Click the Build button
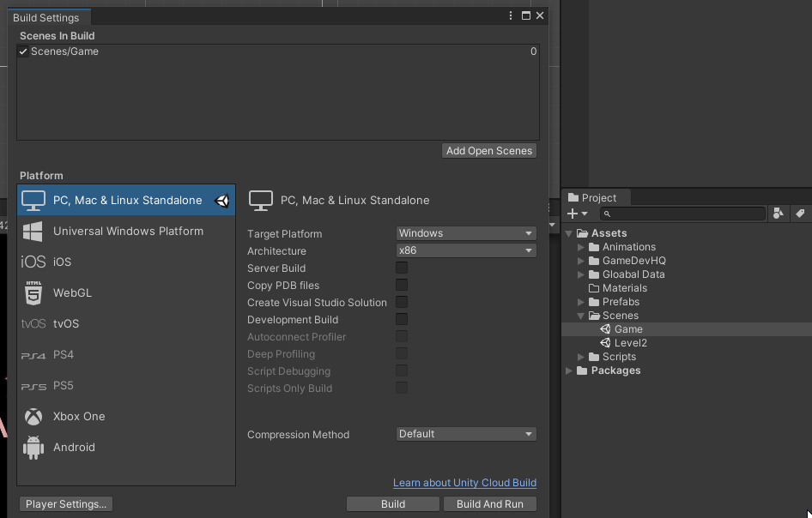 pyautogui.click(x=393, y=504)
